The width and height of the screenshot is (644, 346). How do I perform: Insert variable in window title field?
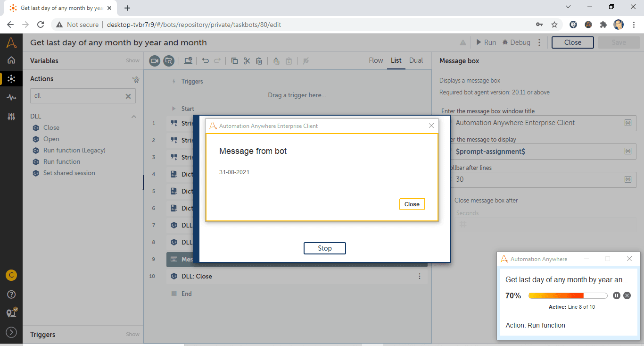(628, 123)
